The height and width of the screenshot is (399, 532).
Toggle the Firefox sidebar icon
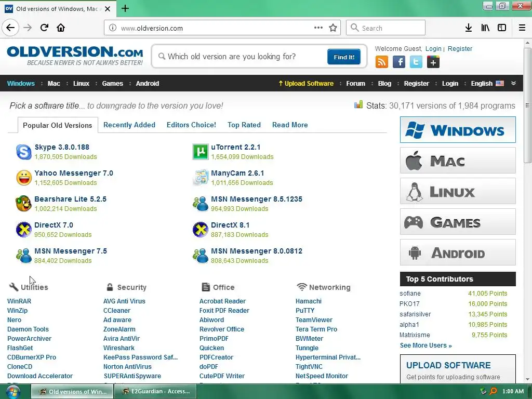[502, 28]
